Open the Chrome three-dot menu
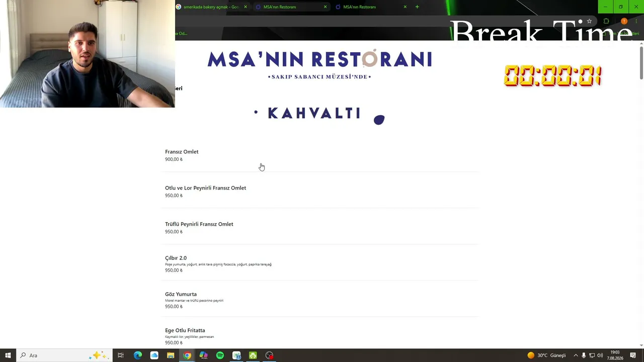 click(x=636, y=21)
